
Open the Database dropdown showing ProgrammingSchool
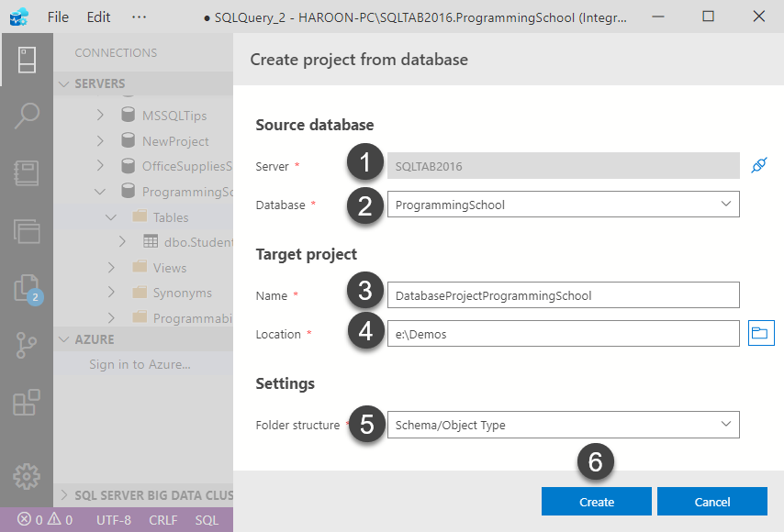pos(563,205)
